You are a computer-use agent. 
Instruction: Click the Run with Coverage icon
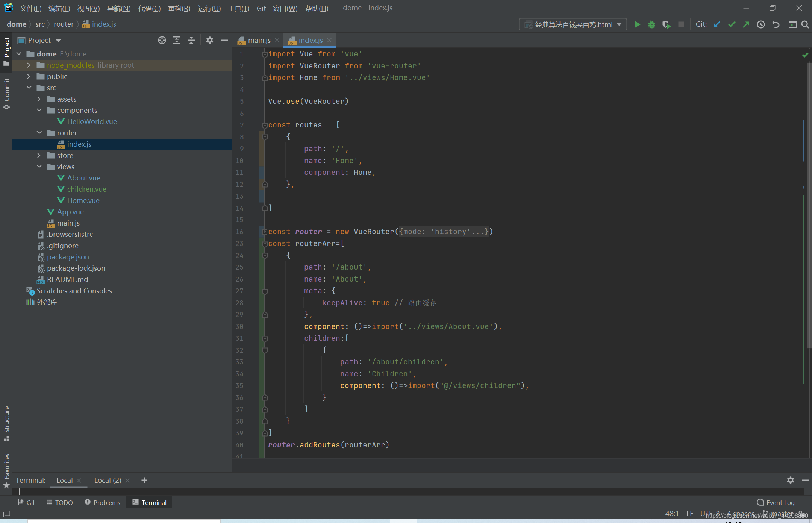click(667, 24)
